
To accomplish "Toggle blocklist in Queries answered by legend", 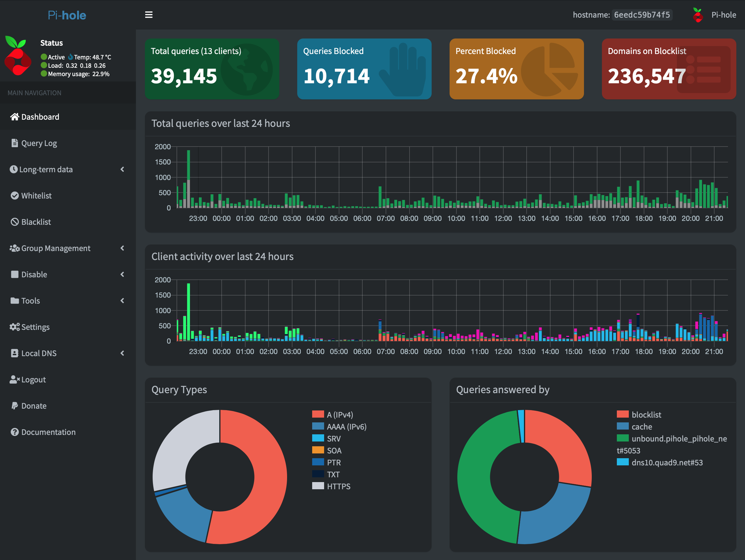I will click(x=639, y=414).
